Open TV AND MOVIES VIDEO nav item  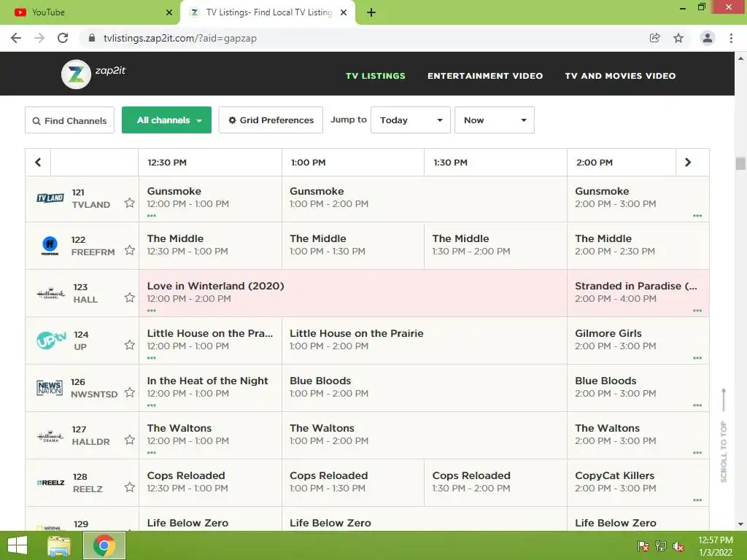point(620,76)
